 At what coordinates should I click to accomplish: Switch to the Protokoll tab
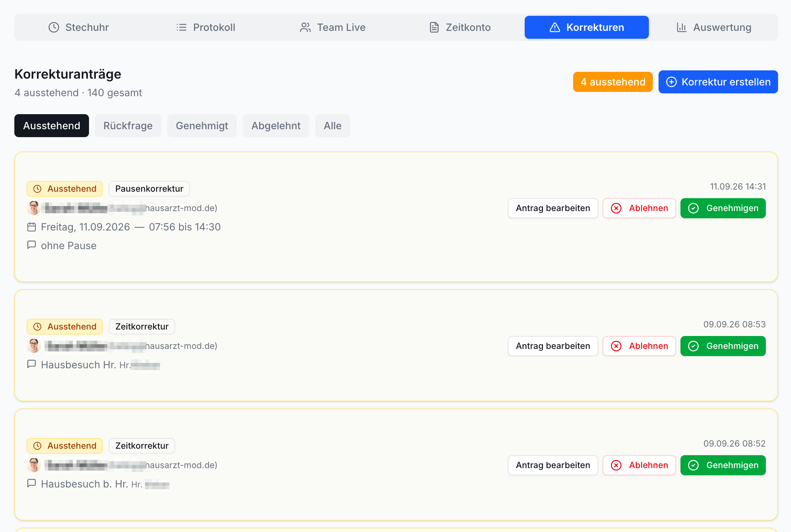click(206, 27)
